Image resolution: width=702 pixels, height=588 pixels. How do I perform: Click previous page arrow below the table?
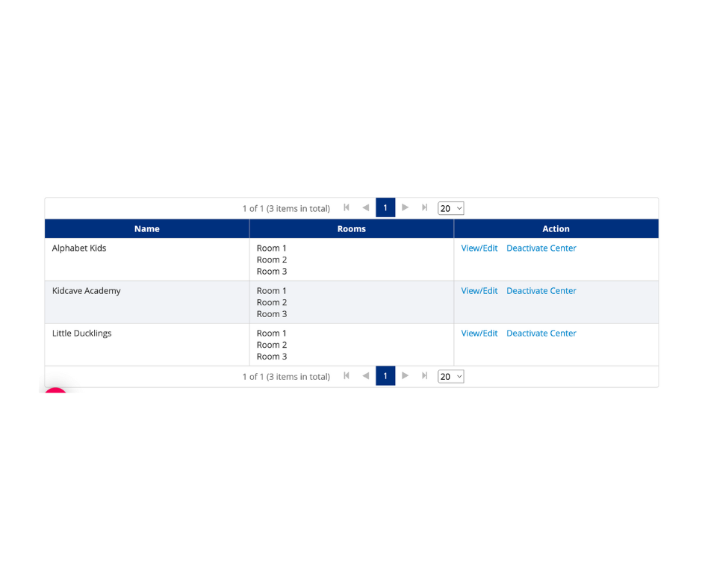[365, 376]
